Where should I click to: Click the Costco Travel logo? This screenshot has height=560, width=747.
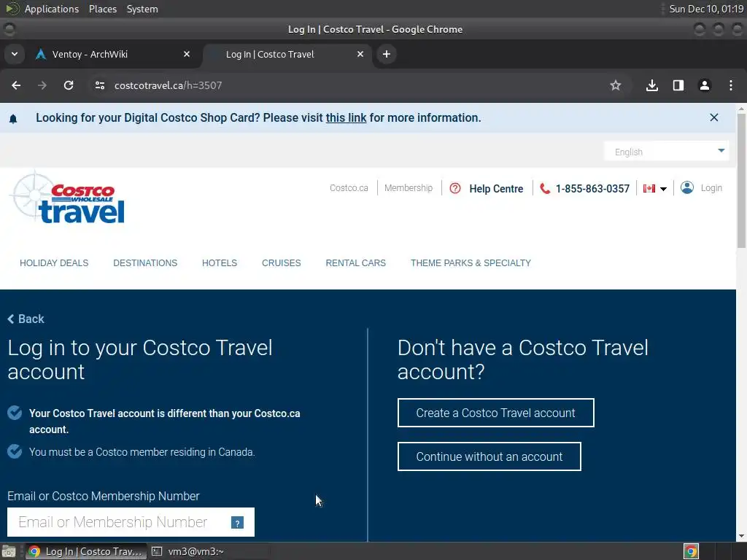69,198
